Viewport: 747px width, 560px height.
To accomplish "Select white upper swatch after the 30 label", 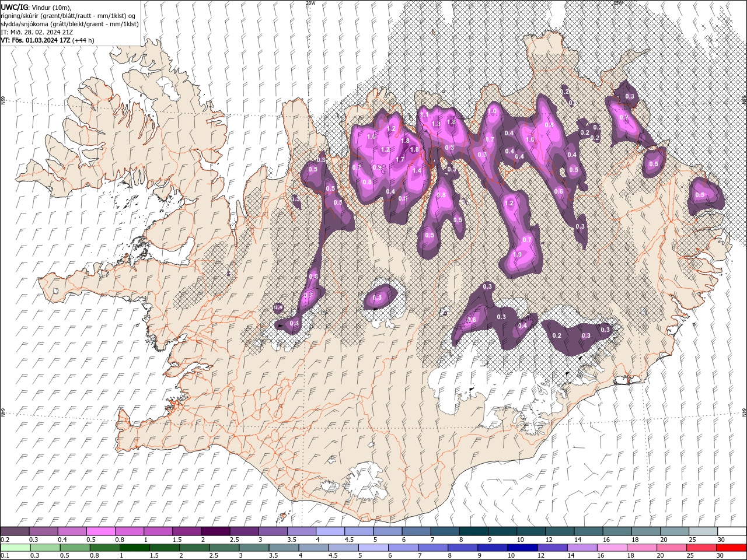I will (732, 531).
